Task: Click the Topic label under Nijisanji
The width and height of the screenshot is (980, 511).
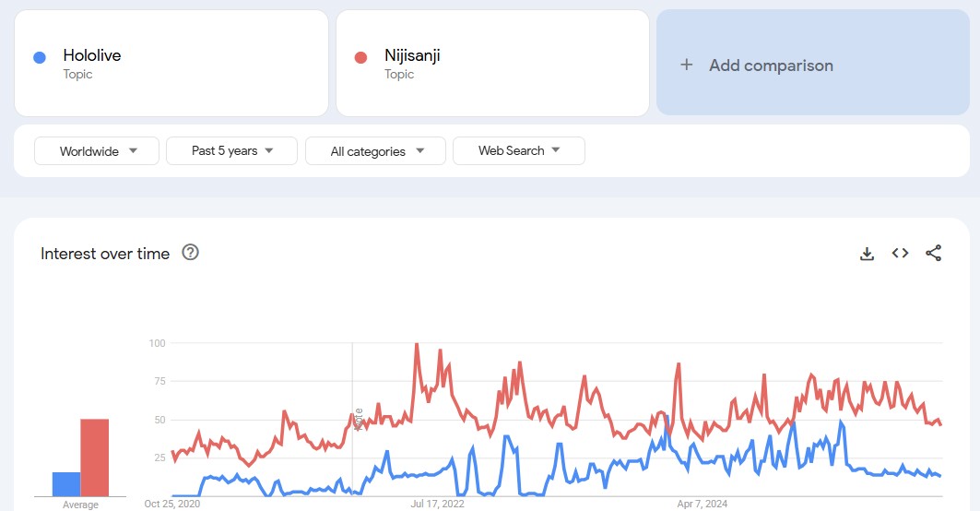Action: 399,75
